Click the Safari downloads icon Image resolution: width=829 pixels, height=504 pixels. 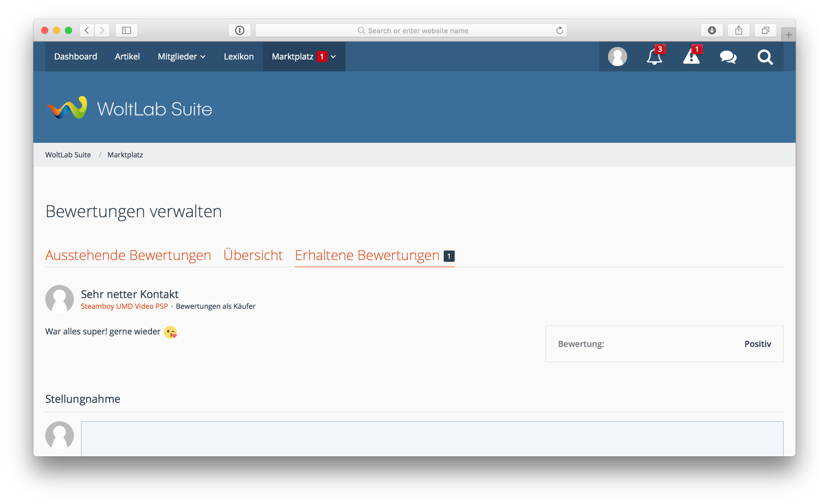click(712, 31)
